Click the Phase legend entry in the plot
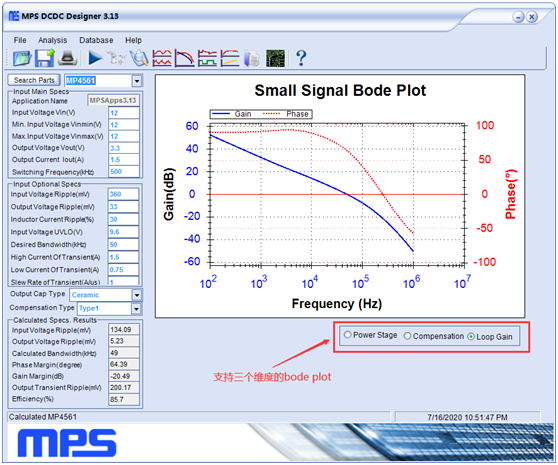 pos(286,114)
